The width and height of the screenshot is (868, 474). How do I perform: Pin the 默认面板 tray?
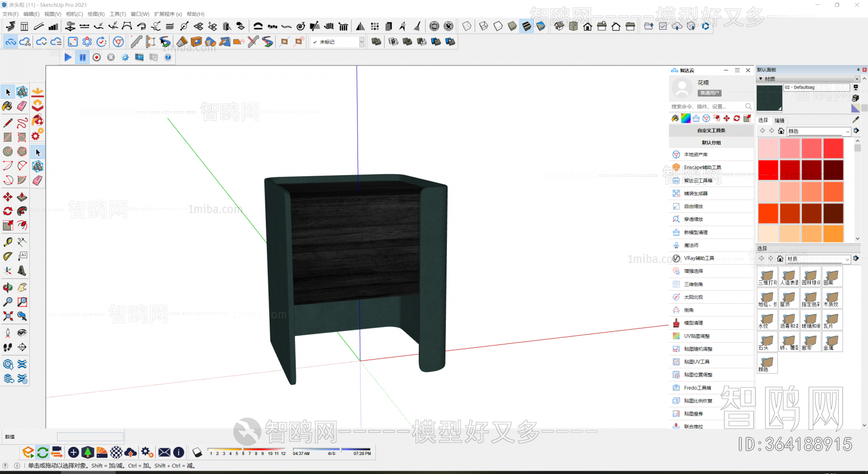tap(858, 70)
